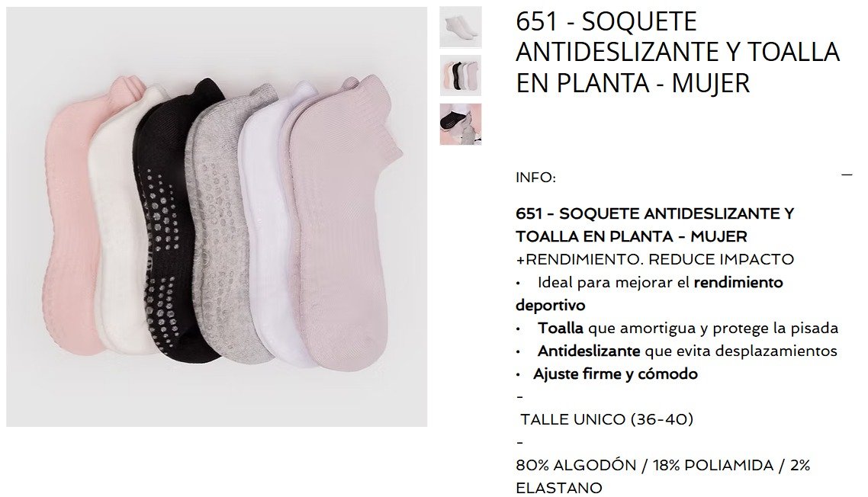Select the white socks thumbnail

461,27
